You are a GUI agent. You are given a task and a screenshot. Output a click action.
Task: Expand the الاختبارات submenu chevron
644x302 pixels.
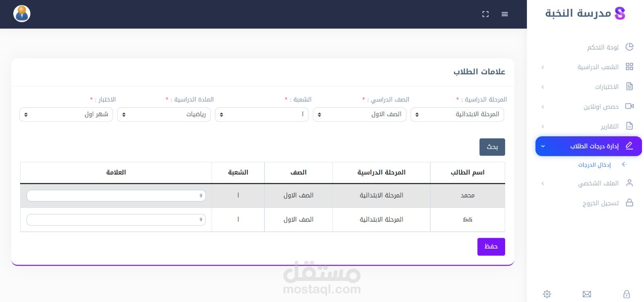(x=543, y=87)
